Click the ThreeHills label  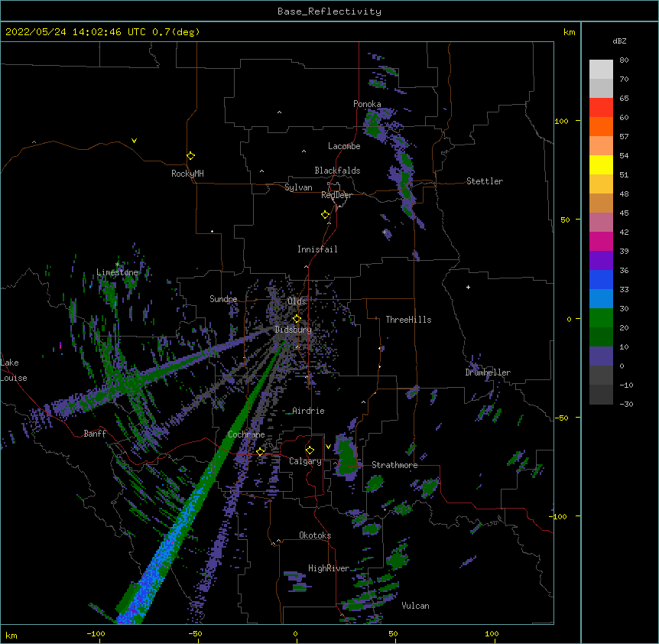[x=408, y=320]
